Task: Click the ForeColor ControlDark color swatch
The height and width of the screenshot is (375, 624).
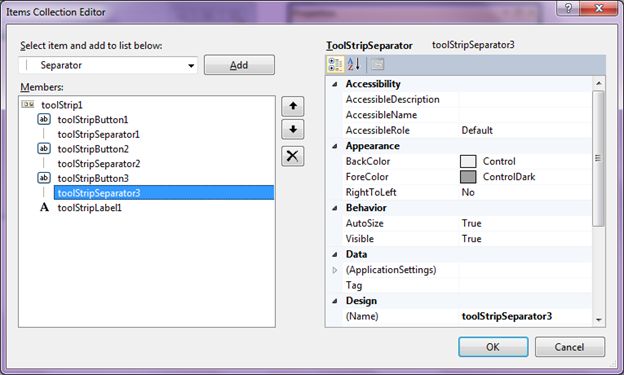Action: click(x=468, y=177)
